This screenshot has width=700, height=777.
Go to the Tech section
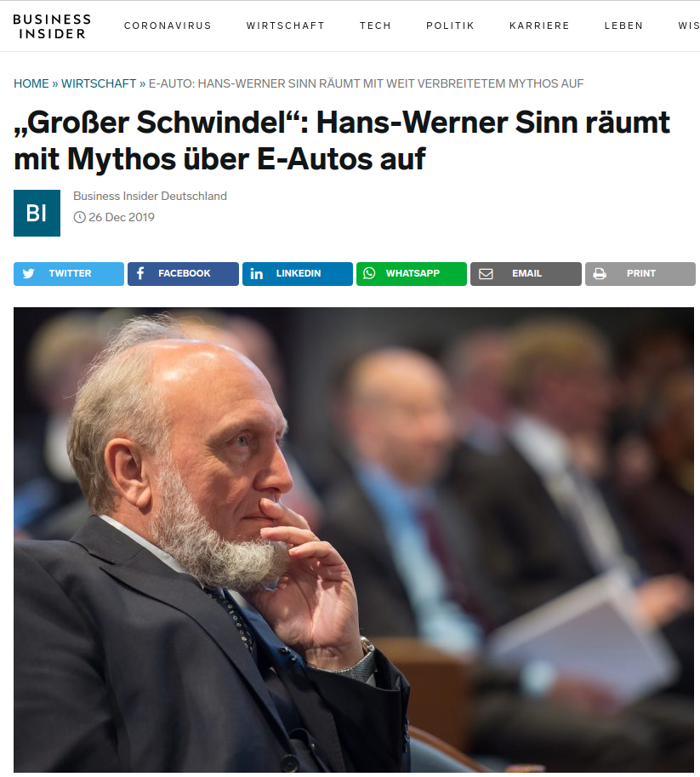[375, 26]
